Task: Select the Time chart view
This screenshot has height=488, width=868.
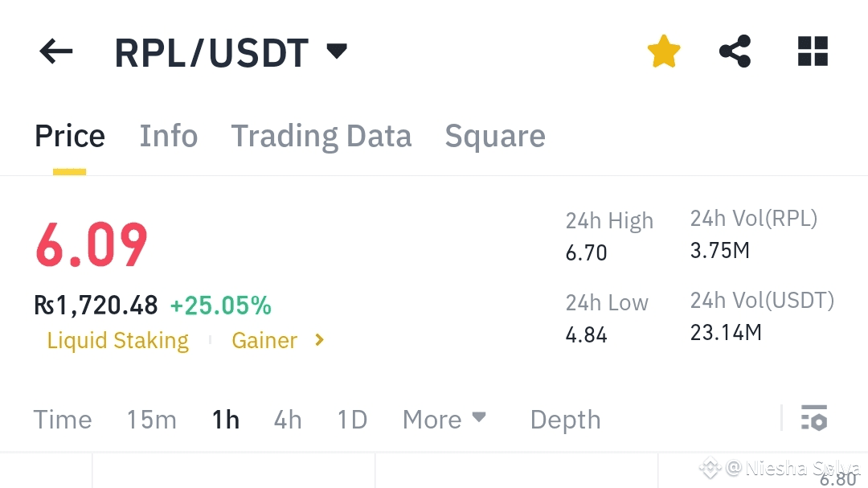Action: (x=63, y=420)
